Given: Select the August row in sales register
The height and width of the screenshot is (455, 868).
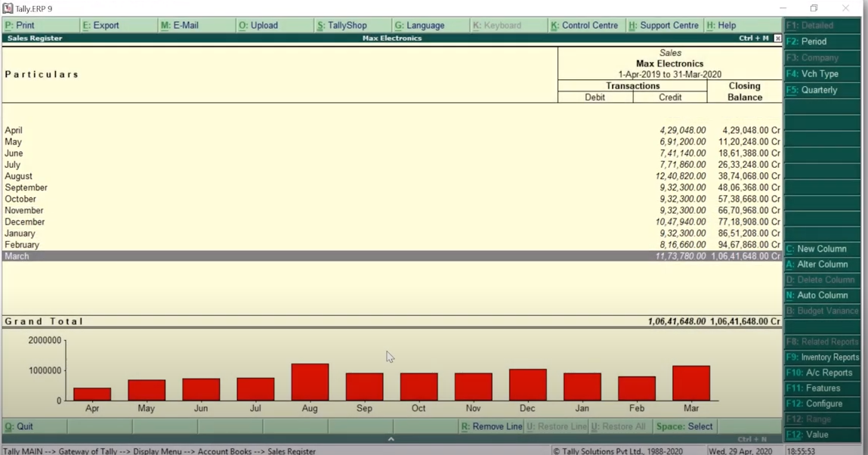Looking at the screenshot, I should click(19, 176).
